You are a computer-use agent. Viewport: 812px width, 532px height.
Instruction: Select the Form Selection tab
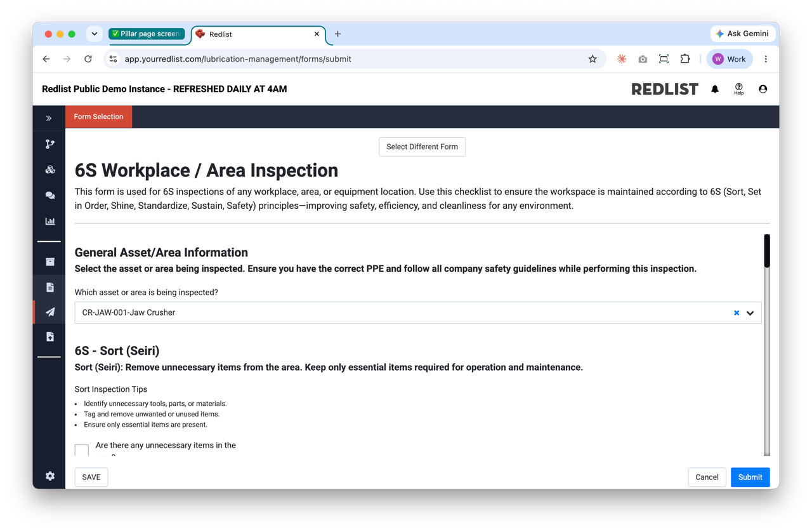pyautogui.click(x=98, y=117)
